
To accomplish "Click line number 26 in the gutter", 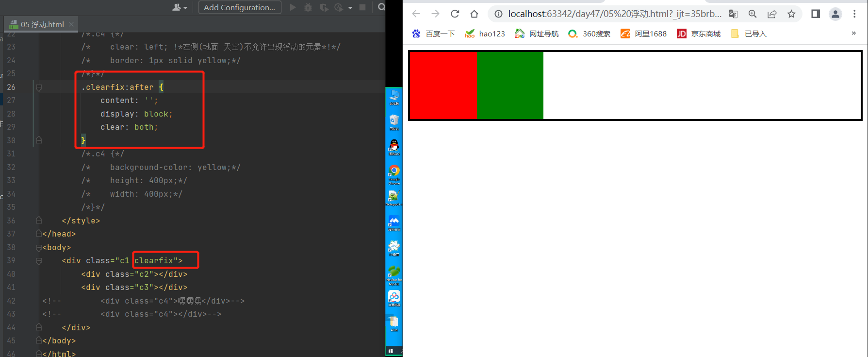I will click(x=11, y=87).
